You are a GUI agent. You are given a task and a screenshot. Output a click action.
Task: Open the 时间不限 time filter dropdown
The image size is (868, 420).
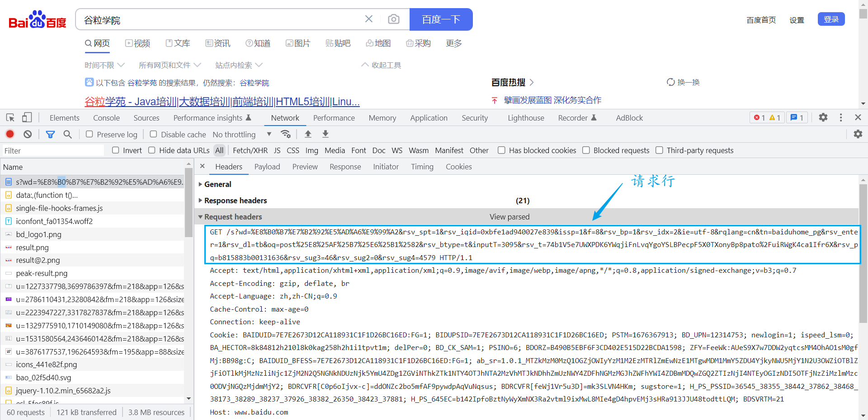104,65
